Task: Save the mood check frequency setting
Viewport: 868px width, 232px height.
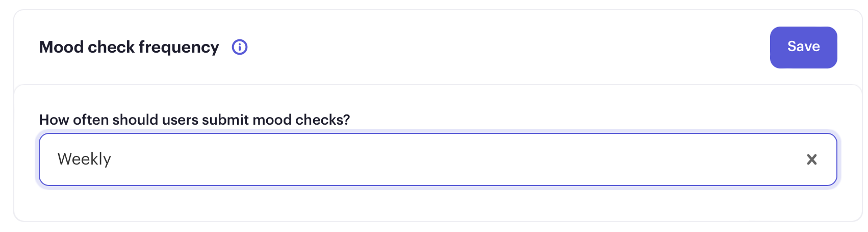Action: coord(803,47)
